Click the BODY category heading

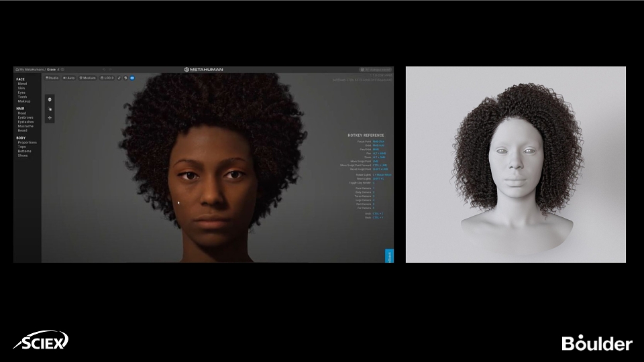21,138
